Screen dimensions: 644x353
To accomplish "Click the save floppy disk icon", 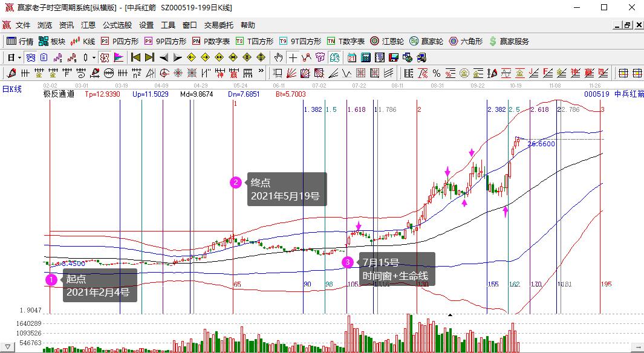I will (x=393, y=57).
